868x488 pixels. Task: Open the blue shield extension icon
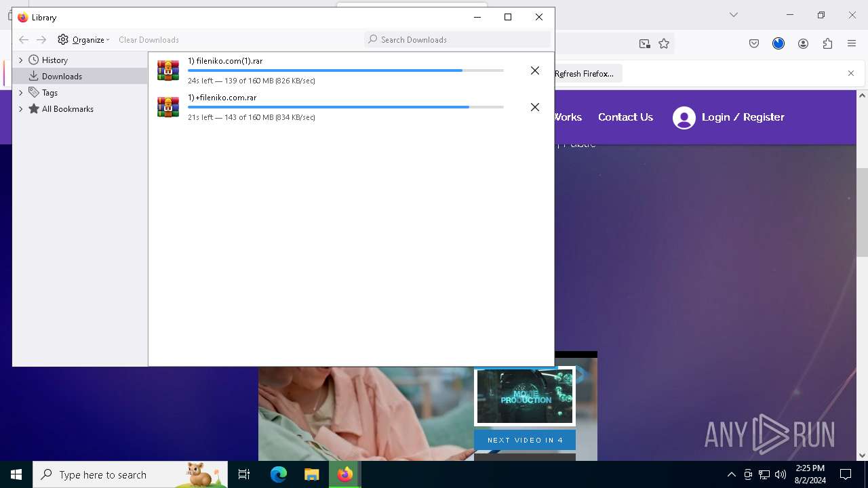click(778, 43)
